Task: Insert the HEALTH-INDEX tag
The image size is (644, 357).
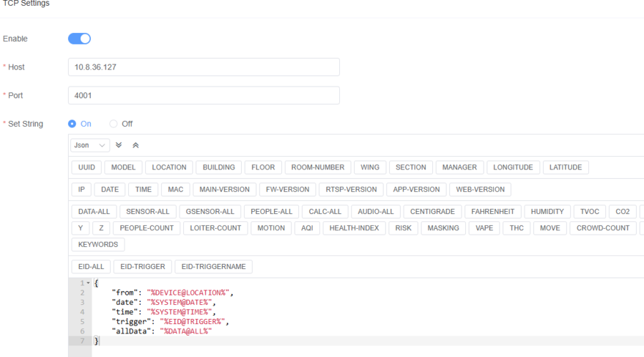Action: 355,228
